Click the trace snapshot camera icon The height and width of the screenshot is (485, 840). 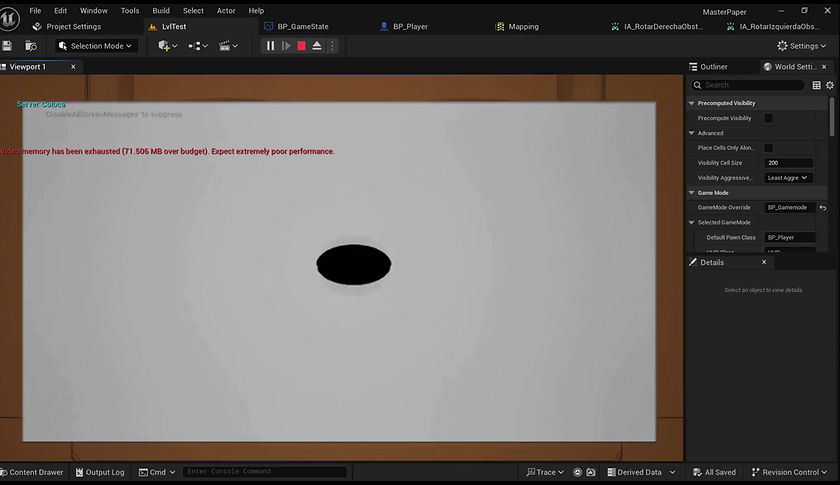(x=591, y=472)
